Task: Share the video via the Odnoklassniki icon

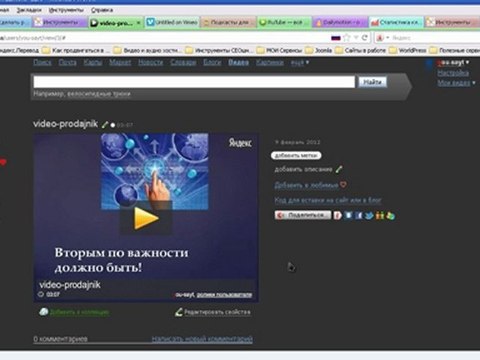Action: pyautogui.click(x=379, y=216)
